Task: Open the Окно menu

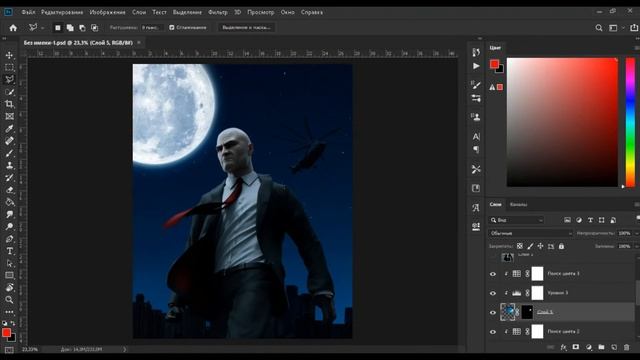Action: [287, 12]
